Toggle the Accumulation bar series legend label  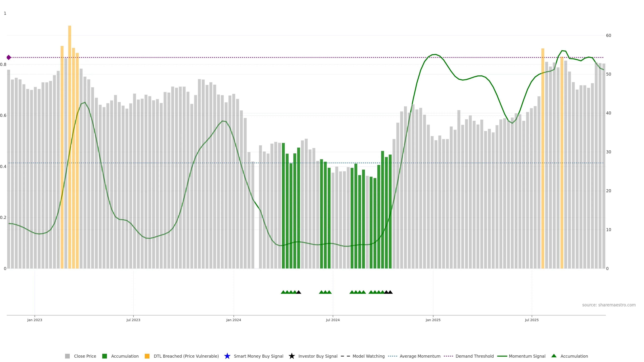click(125, 356)
